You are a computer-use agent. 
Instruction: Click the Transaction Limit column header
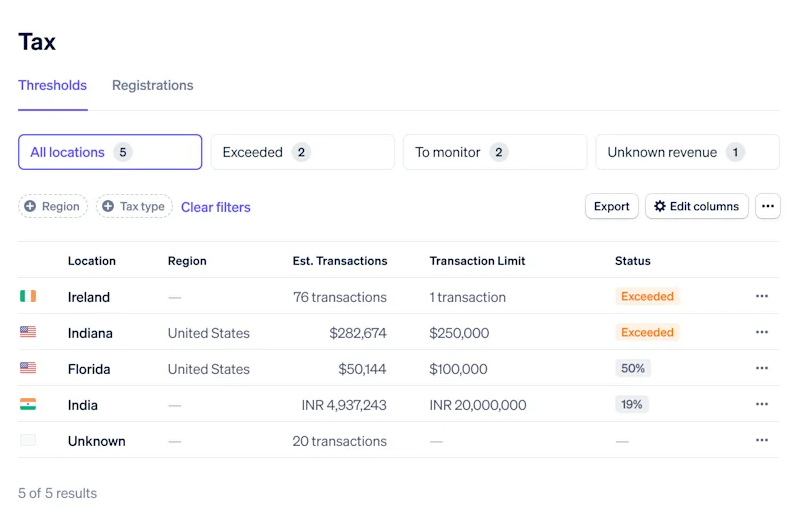[477, 261]
